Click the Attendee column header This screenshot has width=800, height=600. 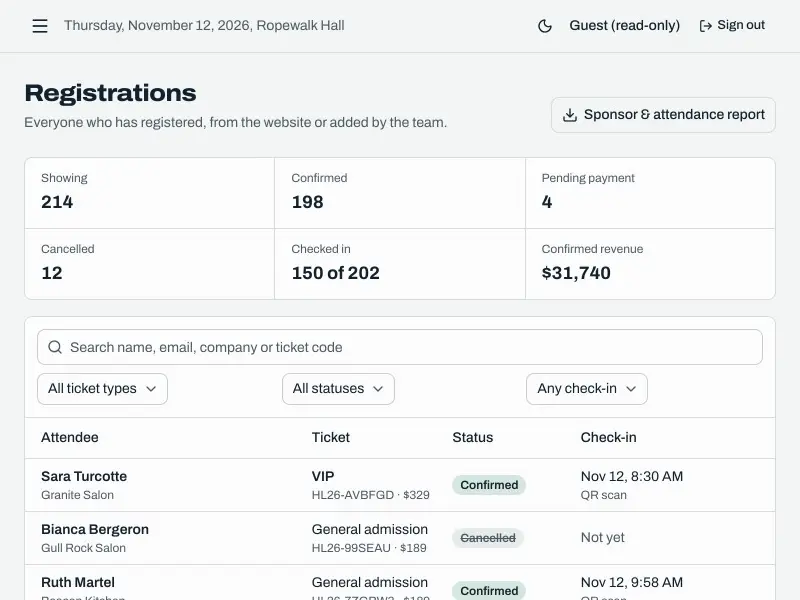pyautogui.click(x=70, y=437)
